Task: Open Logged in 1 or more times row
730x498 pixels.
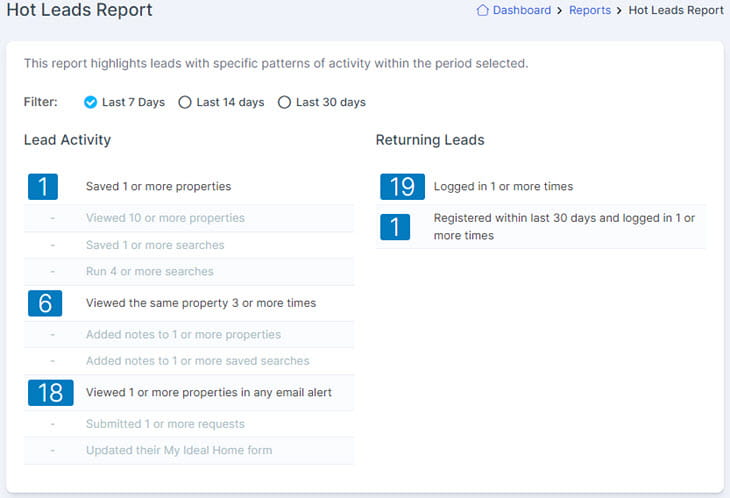Action: coord(541,187)
